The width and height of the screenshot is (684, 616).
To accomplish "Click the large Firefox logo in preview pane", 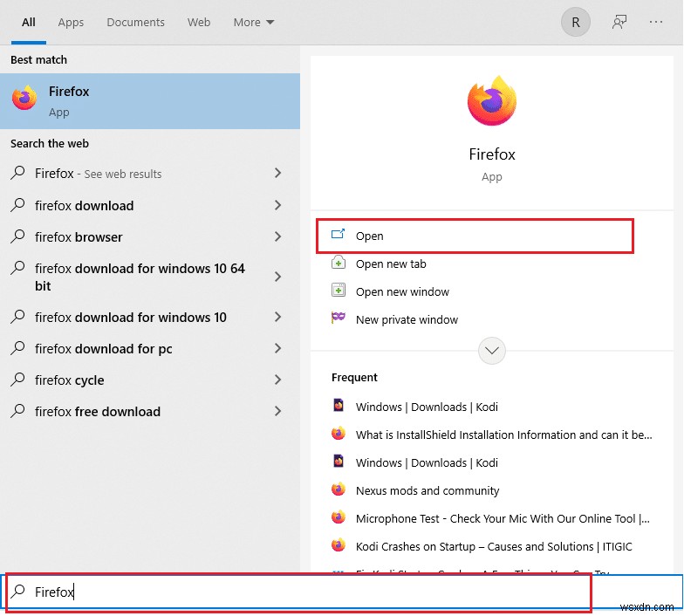I will click(x=492, y=102).
